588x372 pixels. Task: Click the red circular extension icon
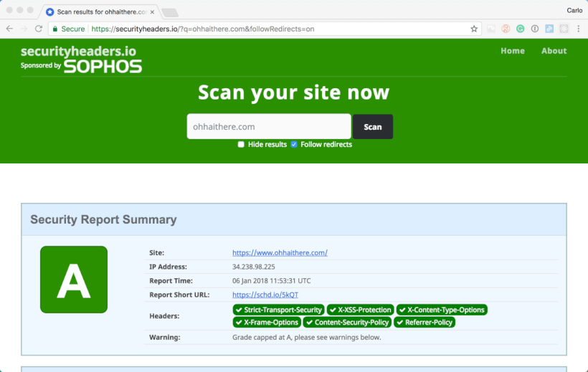pyautogui.click(x=506, y=29)
